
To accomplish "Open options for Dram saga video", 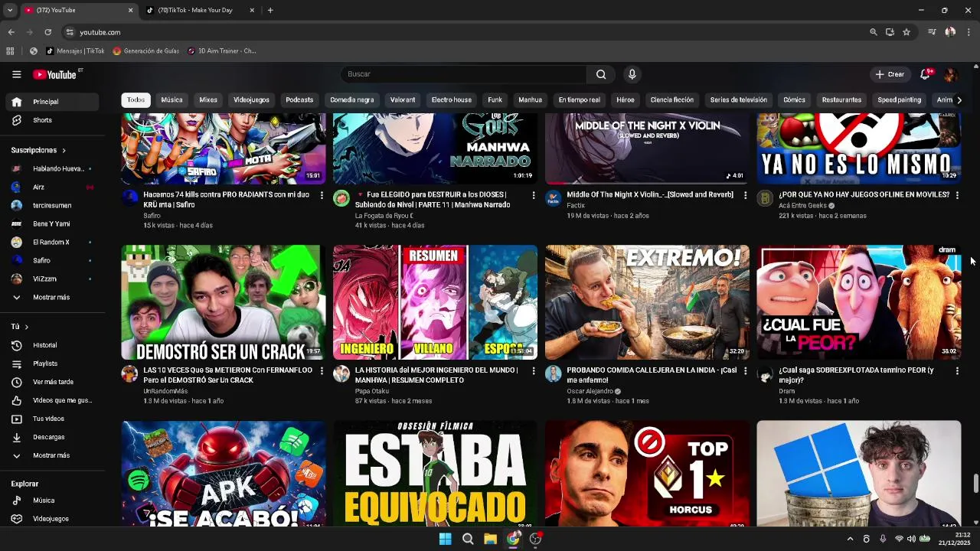I will 957,371.
